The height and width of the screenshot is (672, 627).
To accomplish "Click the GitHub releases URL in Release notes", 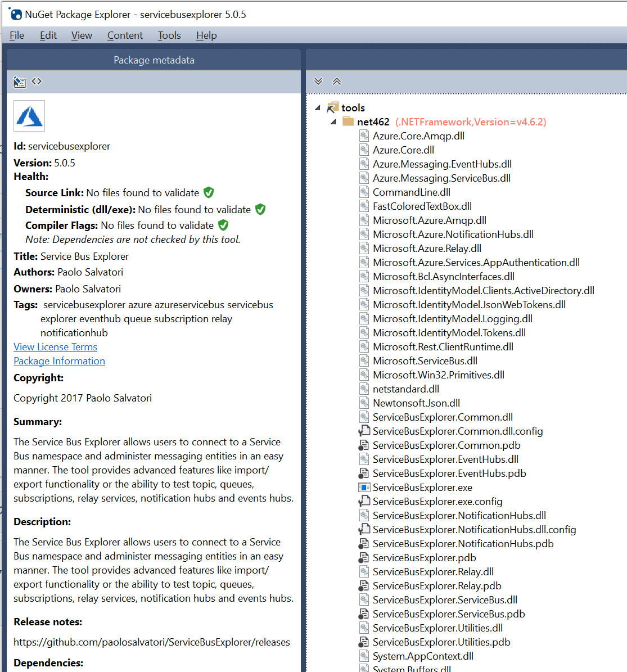I will pos(151,642).
